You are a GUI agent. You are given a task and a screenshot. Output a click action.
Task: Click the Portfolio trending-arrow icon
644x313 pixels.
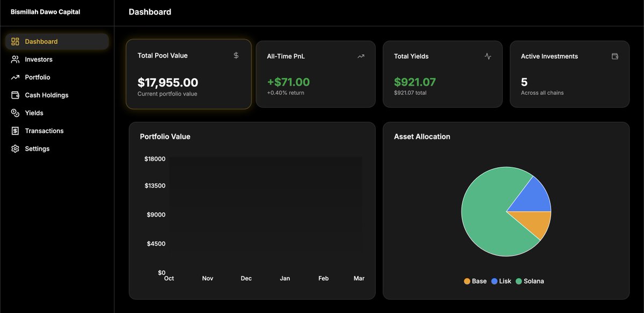click(x=15, y=77)
